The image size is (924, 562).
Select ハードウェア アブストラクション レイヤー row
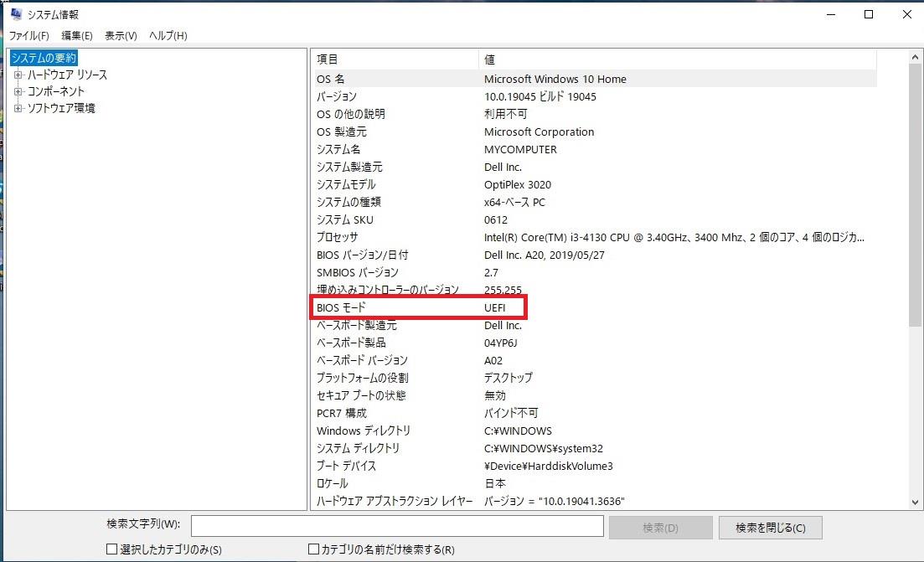(x=594, y=502)
